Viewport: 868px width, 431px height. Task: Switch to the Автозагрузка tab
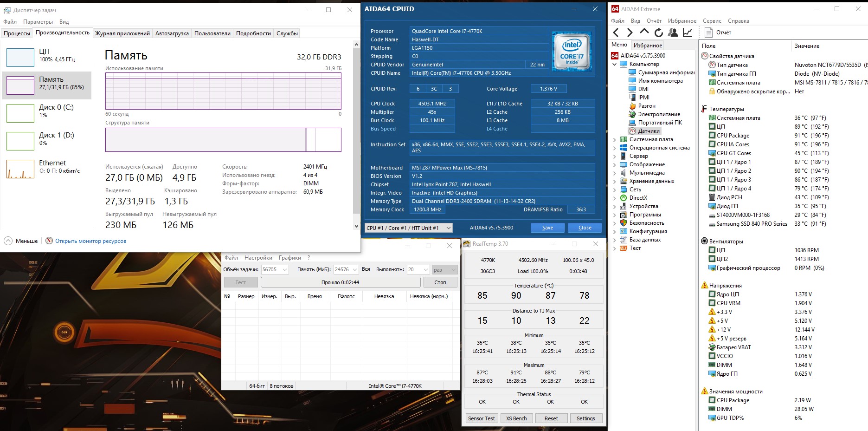tap(172, 33)
